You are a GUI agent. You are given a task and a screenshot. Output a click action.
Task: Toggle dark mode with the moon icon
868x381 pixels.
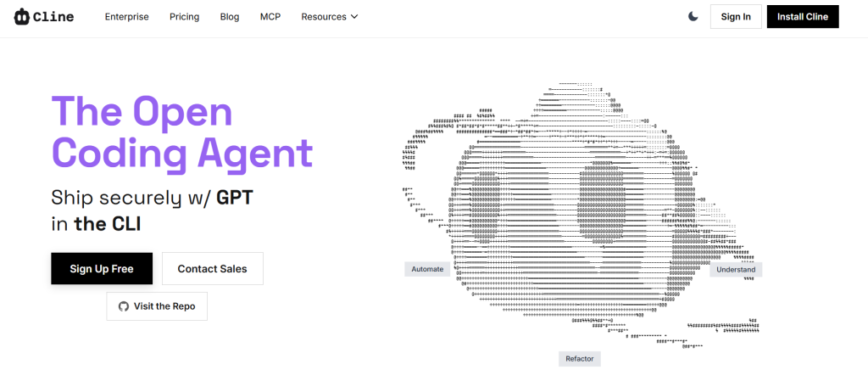[693, 16]
